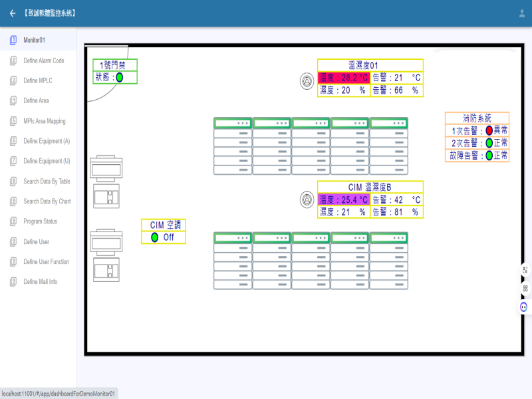Viewport: 532px width, 399px height.
Task: Click the 消防系統 panel title
Action: [x=477, y=118]
